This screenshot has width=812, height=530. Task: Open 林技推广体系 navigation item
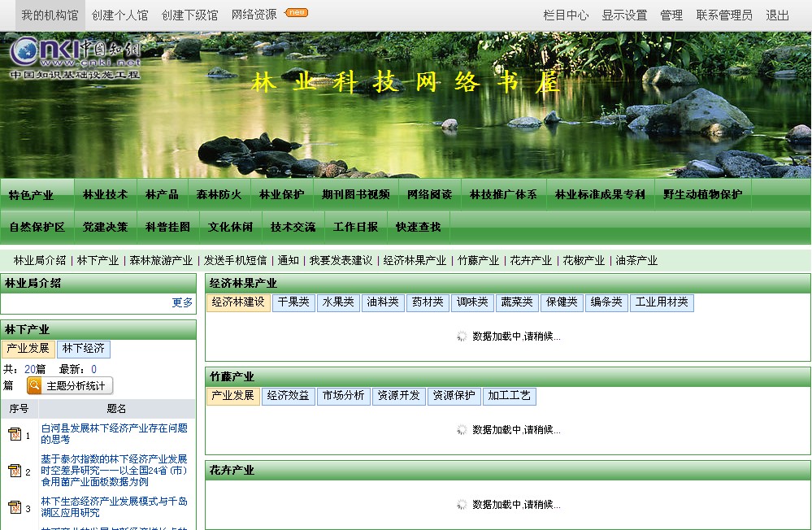(x=503, y=194)
